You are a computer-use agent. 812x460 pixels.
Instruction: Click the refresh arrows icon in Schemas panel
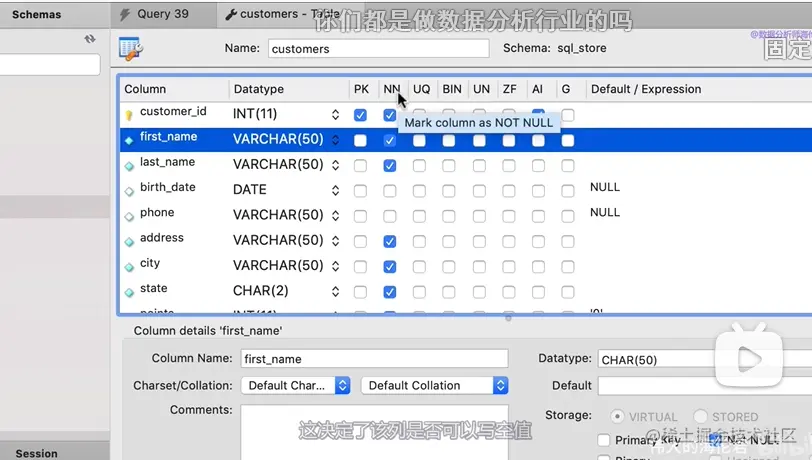(x=90, y=39)
